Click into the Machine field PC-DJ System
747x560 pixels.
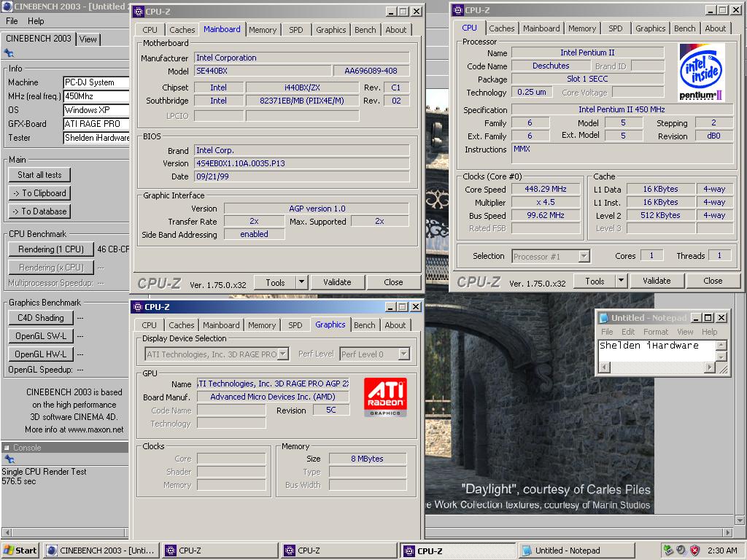(x=96, y=82)
